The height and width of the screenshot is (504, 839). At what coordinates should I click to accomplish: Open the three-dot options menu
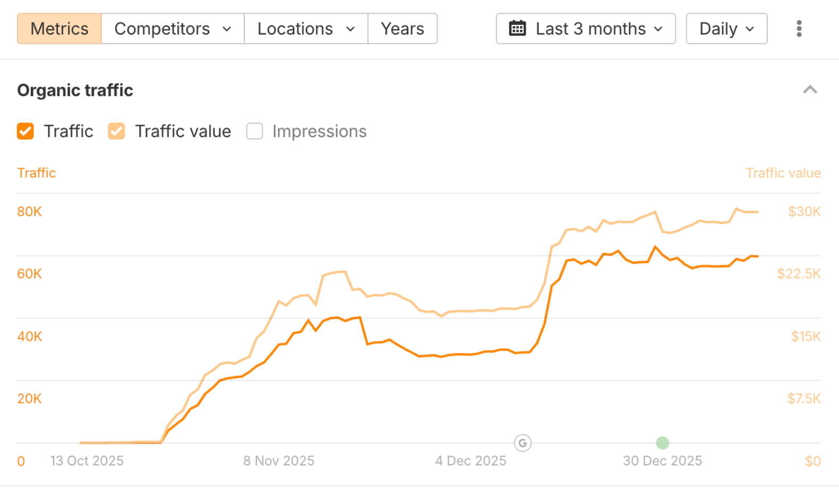(x=799, y=29)
